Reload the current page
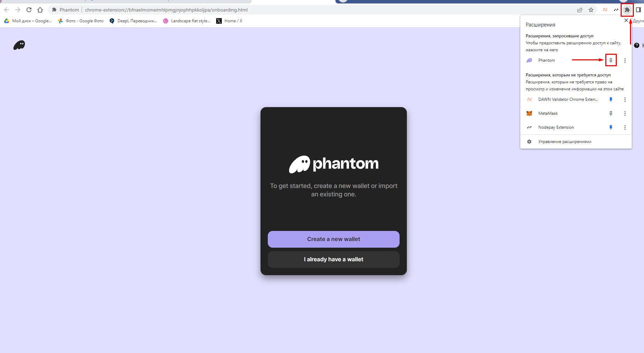 click(x=29, y=10)
